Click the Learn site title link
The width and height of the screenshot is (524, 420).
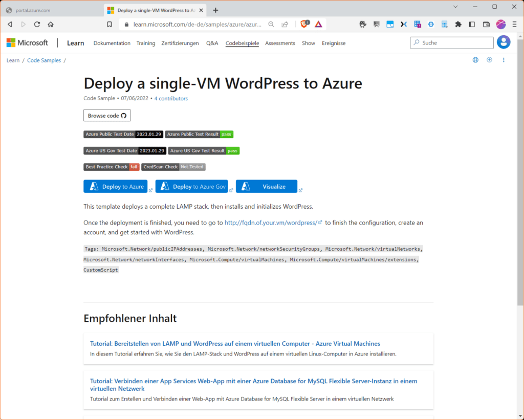[x=76, y=43]
